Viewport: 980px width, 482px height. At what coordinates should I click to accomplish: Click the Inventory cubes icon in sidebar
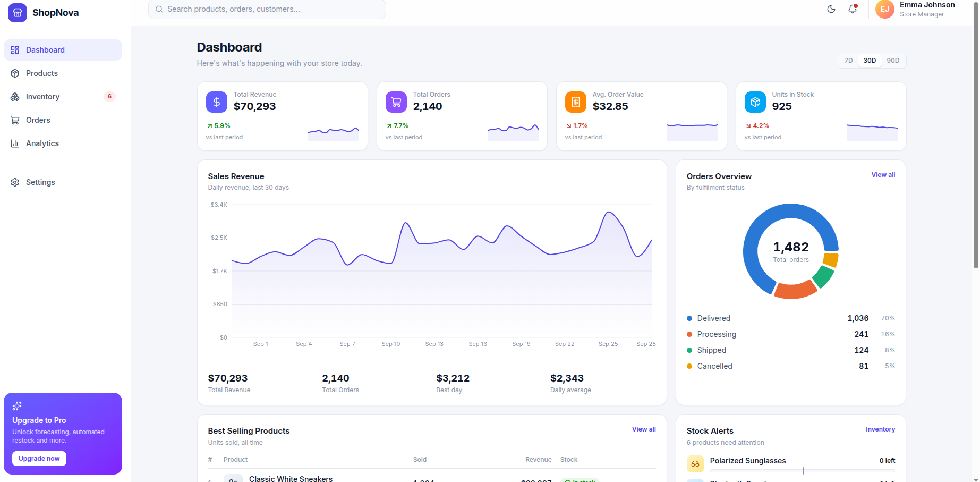tap(15, 97)
